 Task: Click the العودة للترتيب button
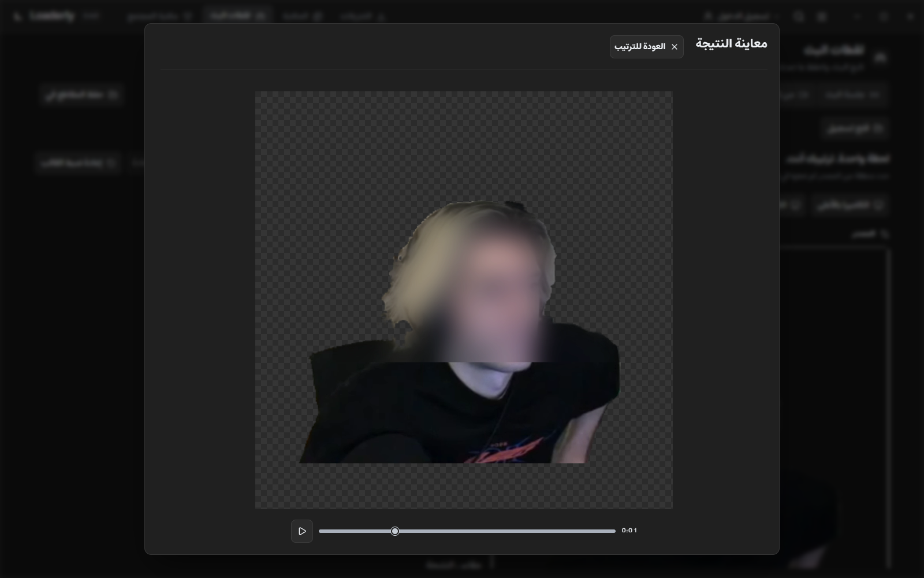pos(646,47)
